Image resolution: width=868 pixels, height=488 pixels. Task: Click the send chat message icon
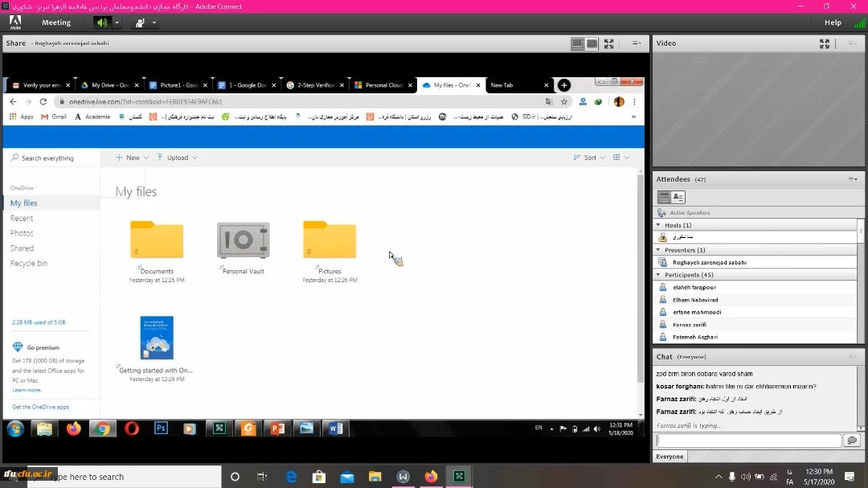point(852,441)
